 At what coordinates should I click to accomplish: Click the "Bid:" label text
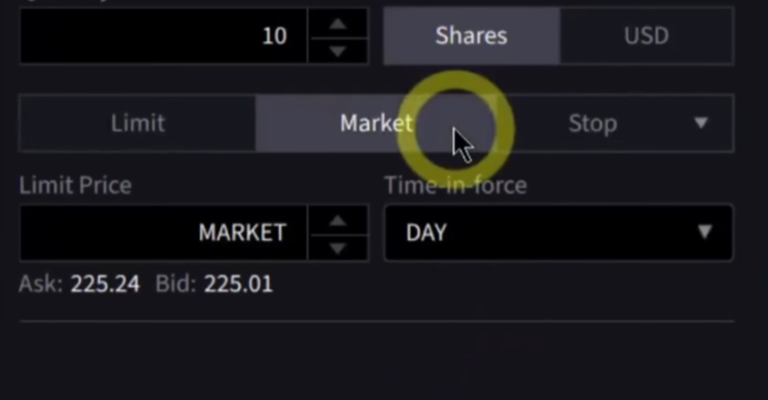click(176, 284)
